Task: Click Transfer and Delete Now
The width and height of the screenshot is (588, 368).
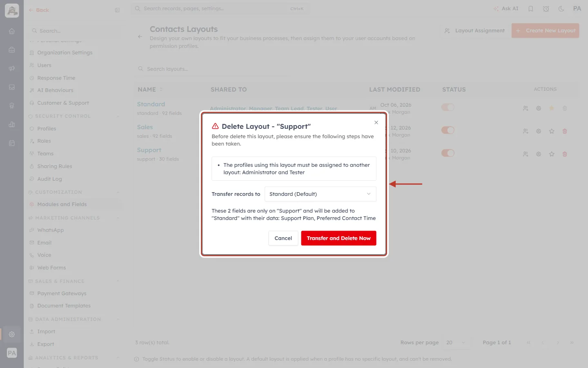Action: 339,238
